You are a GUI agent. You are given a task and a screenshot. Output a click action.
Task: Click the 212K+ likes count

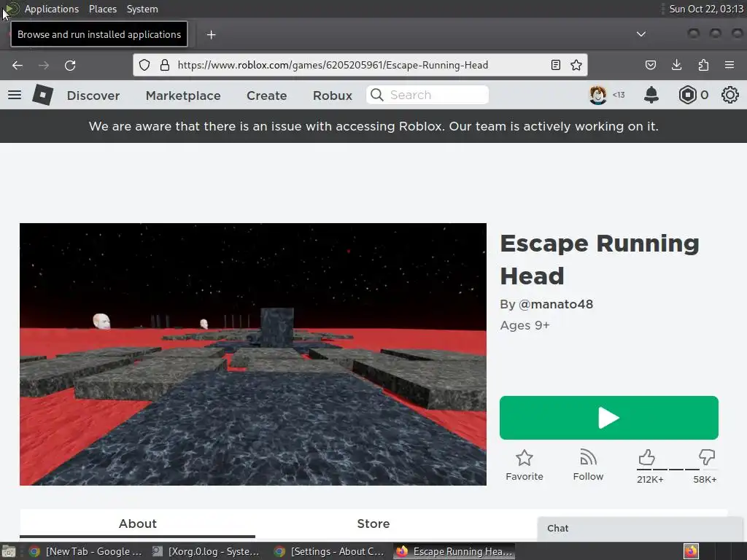point(650,480)
